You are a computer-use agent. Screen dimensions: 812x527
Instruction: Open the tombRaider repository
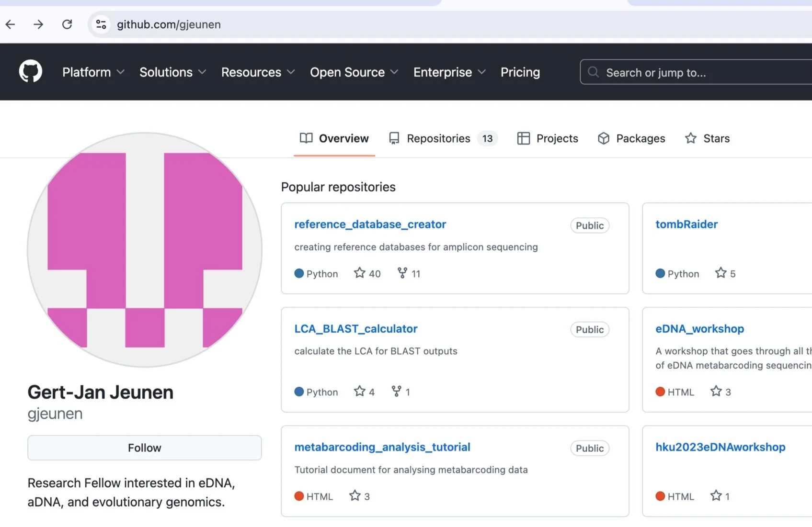[686, 224]
